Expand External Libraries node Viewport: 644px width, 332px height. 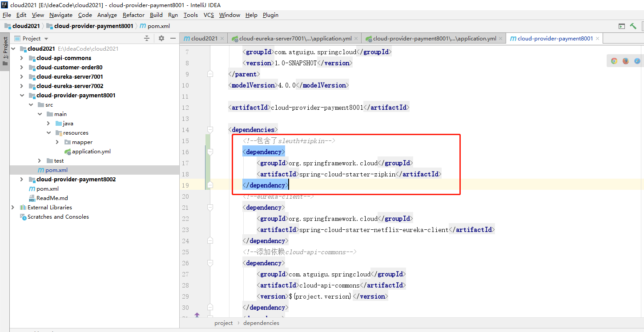13,208
